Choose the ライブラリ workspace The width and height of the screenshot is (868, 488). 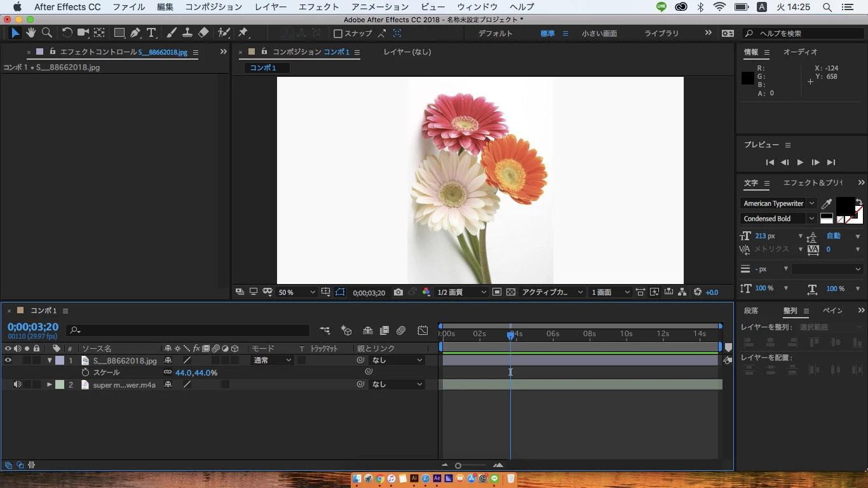pyautogui.click(x=661, y=34)
